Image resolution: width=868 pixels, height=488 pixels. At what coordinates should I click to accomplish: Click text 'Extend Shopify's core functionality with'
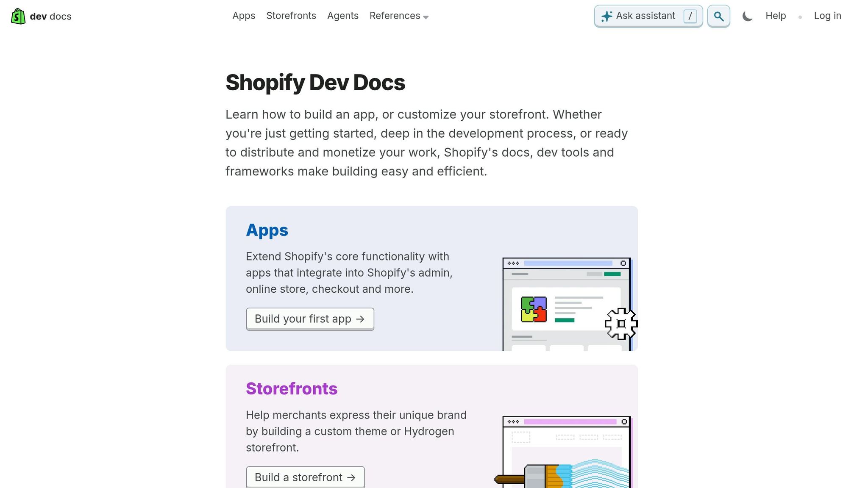[348, 257]
